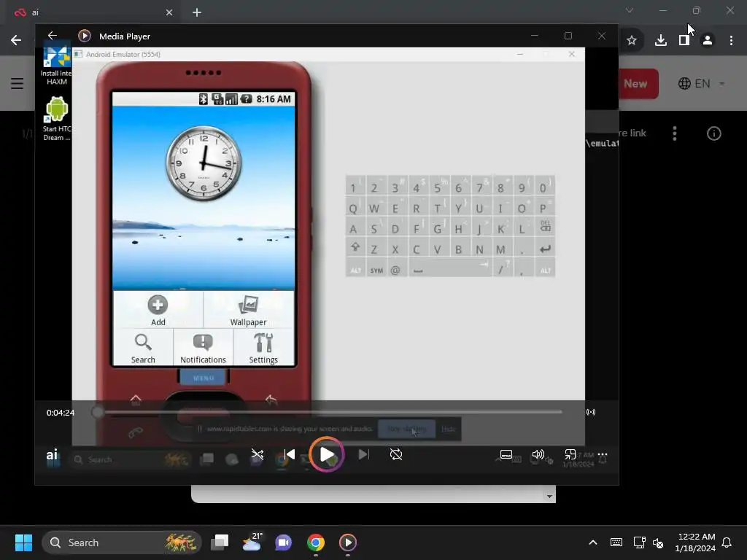This screenshot has height=560, width=747.
Task: Click the Media Player app logo
Action: [85, 36]
